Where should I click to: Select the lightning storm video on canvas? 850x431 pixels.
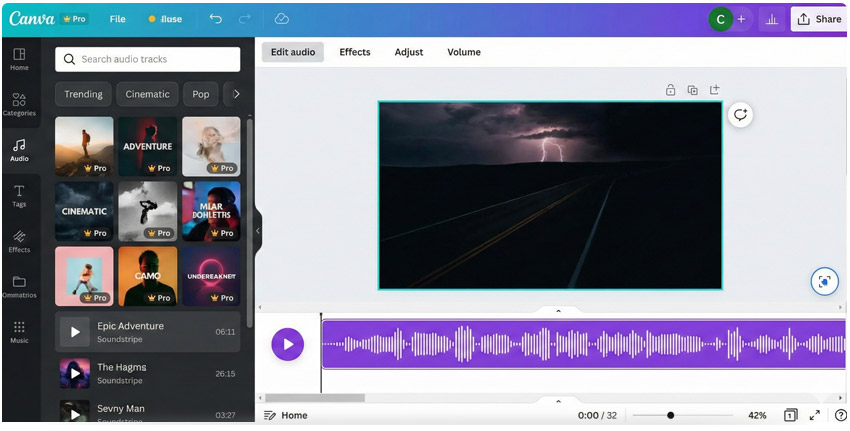(550, 195)
